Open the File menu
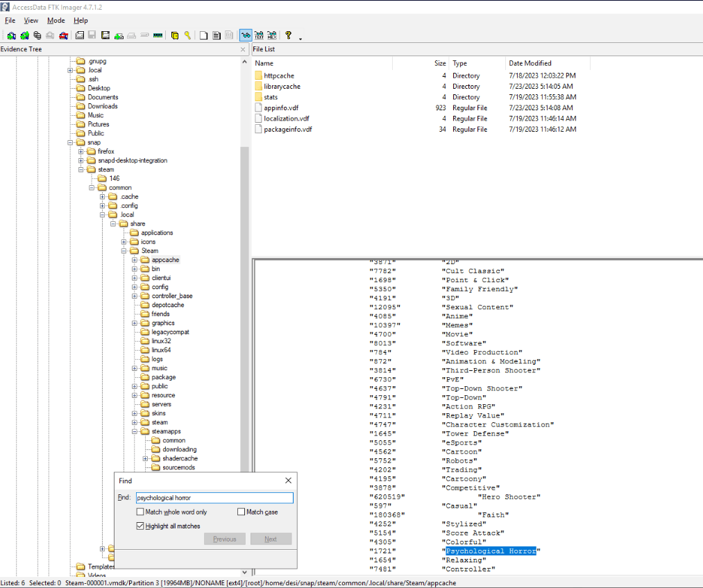Image resolution: width=703 pixels, height=588 pixels. click(x=10, y=21)
